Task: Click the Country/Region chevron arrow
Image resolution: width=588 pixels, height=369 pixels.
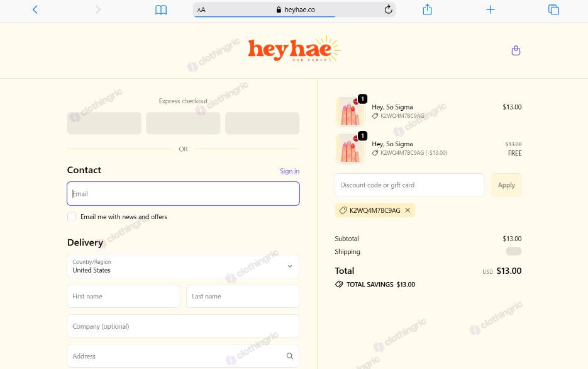Action: click(290, 266)
